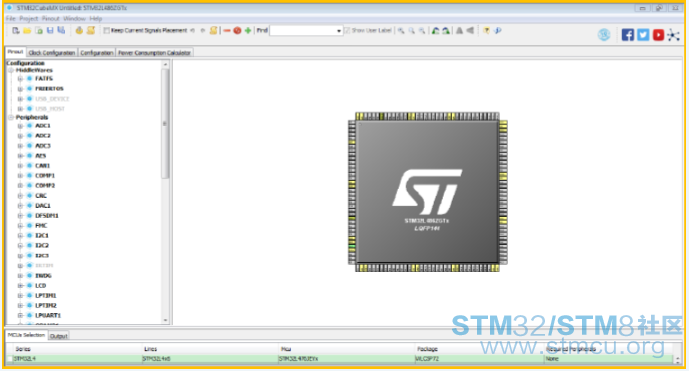
Task: Click the Series column header
Action: pyautogui.click(x=77, y=349)
